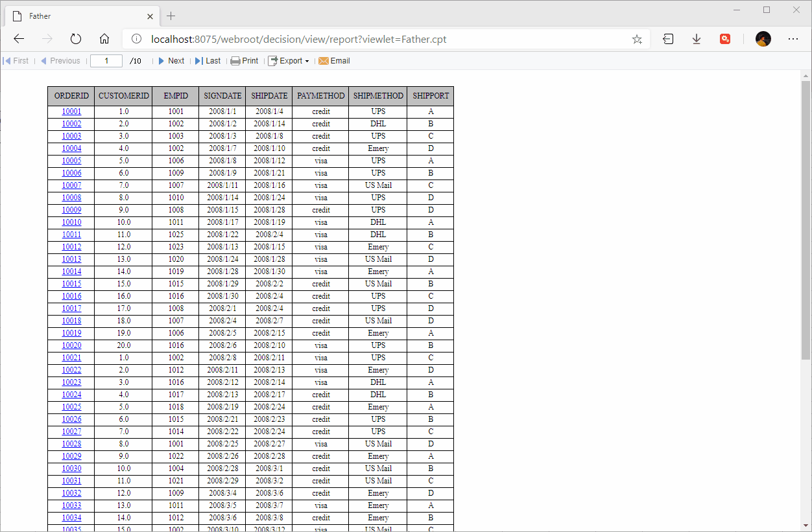Click SIGNDATE cell 2008/1/22

222,235
